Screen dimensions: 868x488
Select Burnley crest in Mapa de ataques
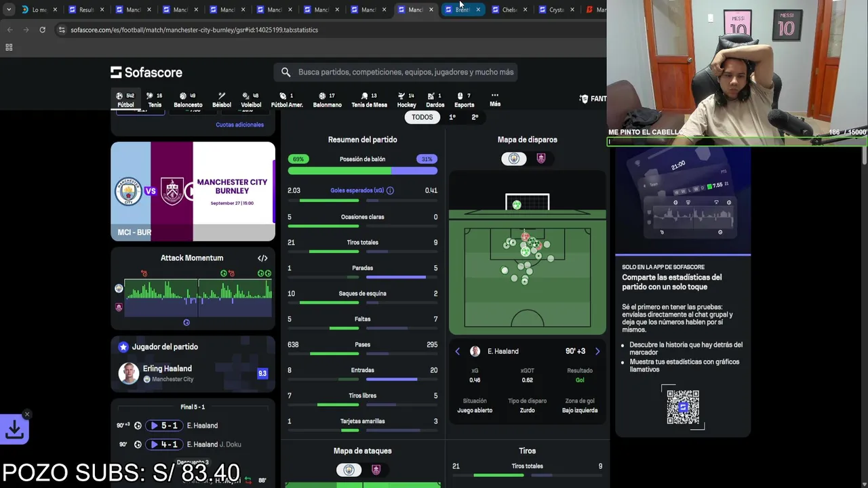click(x=376, y=470)
